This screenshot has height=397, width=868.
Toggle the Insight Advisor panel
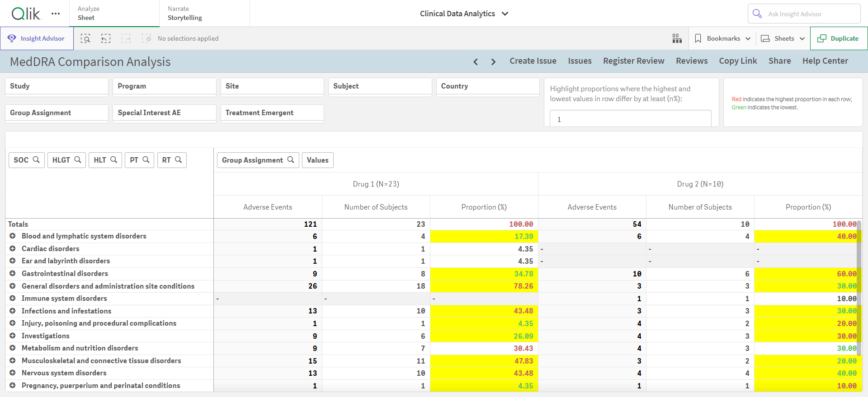click(37, 38)
